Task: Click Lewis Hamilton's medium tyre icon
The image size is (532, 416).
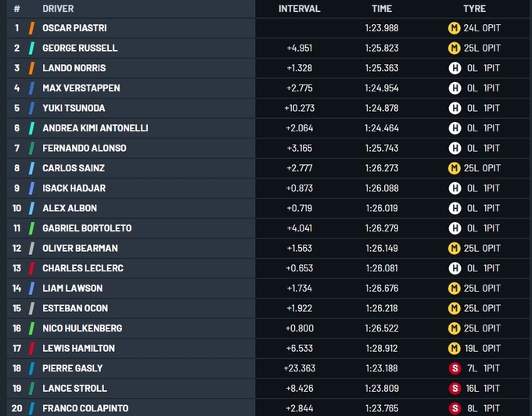Action: pyautogui.click(x=453, y=348)
